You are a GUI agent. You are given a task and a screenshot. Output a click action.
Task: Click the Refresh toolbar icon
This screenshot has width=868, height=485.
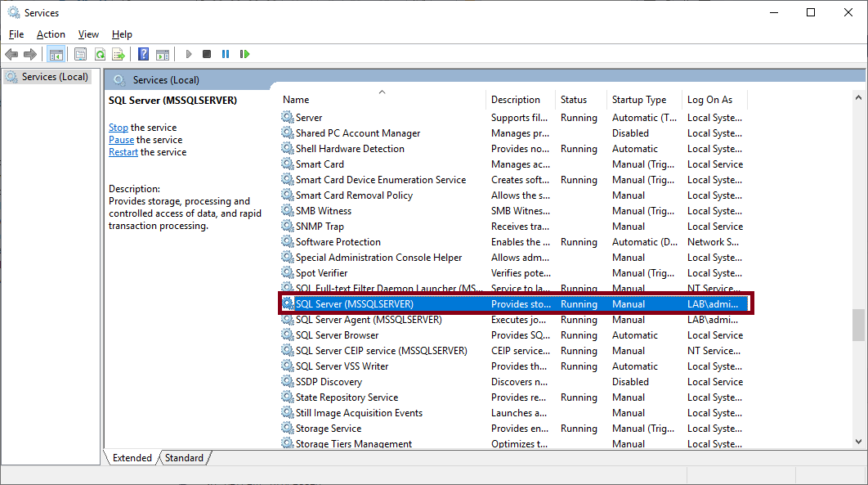click(x=101, y=54)
